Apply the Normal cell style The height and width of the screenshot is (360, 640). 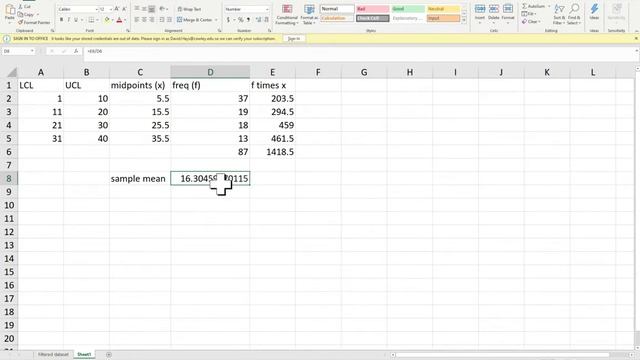[x=337, y=9]
